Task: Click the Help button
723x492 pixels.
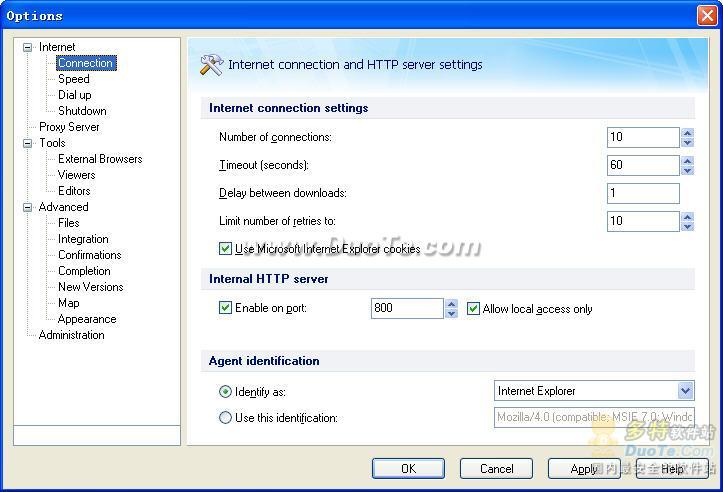Action: [x=672, y=469]
